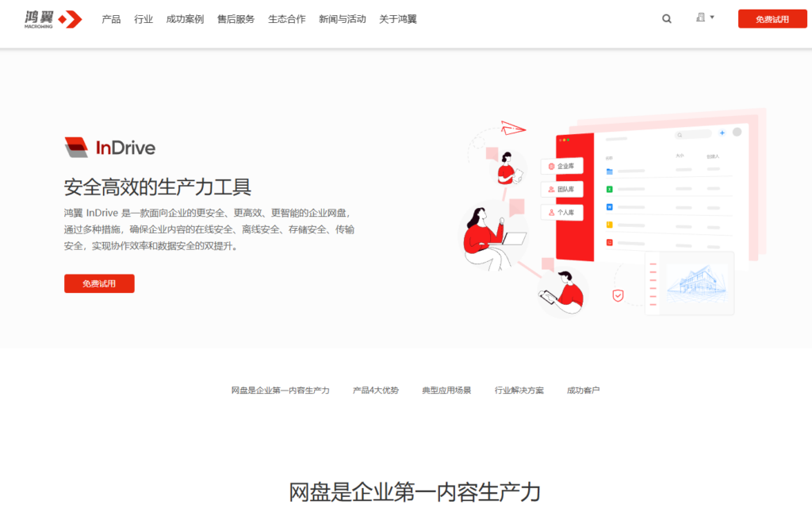This screenshot has height=508, width=812.
Task: Switch to the 行业解决方案 section tab
Action: click(517, 390)
